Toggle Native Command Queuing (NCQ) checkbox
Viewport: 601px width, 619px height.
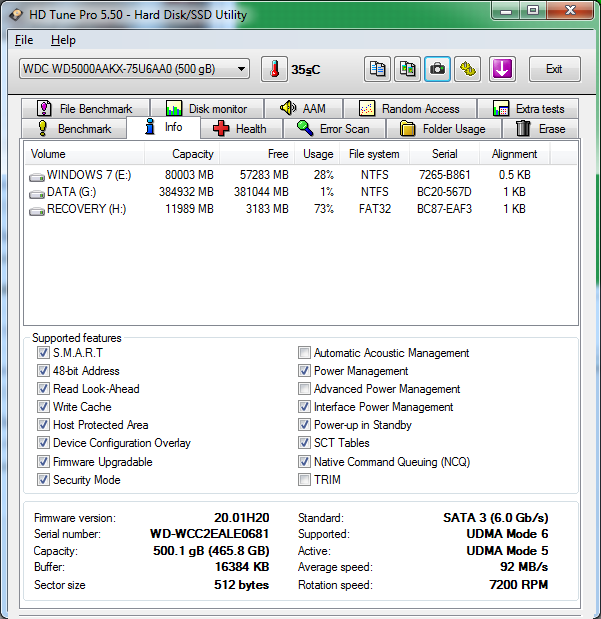tap(304, 461)
